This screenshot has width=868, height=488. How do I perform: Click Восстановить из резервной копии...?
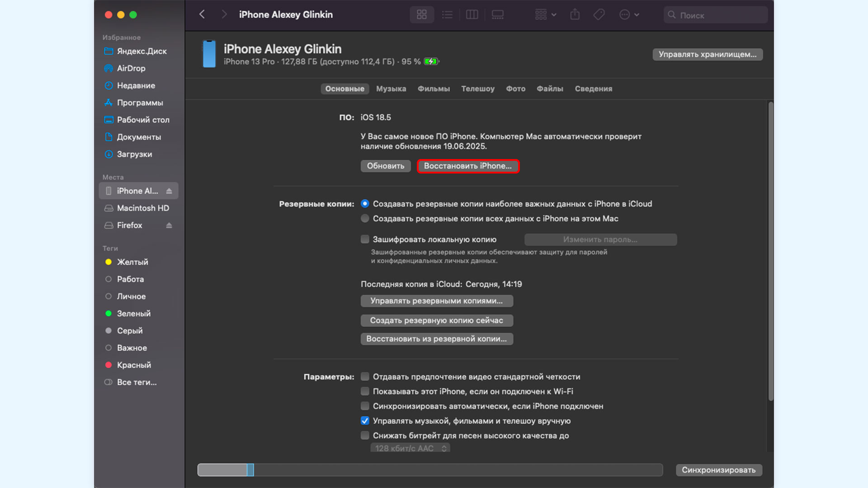[437, 339]
